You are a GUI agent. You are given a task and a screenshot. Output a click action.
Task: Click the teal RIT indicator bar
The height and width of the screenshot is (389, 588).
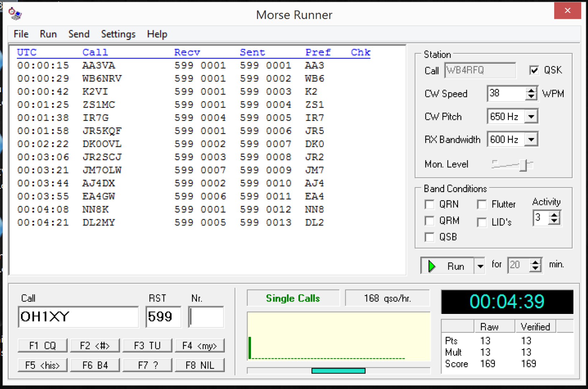(x=338, y=371)
